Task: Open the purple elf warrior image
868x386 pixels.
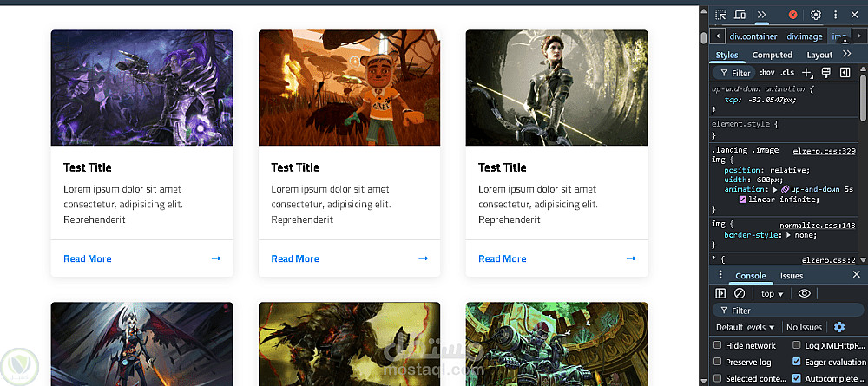Action: tap(141, 88)
